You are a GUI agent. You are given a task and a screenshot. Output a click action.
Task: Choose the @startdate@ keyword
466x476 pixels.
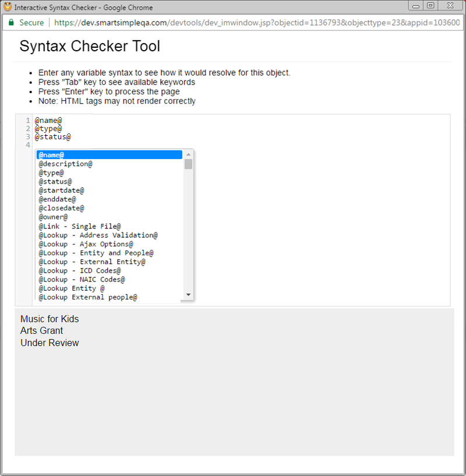(x=61, y=191)
